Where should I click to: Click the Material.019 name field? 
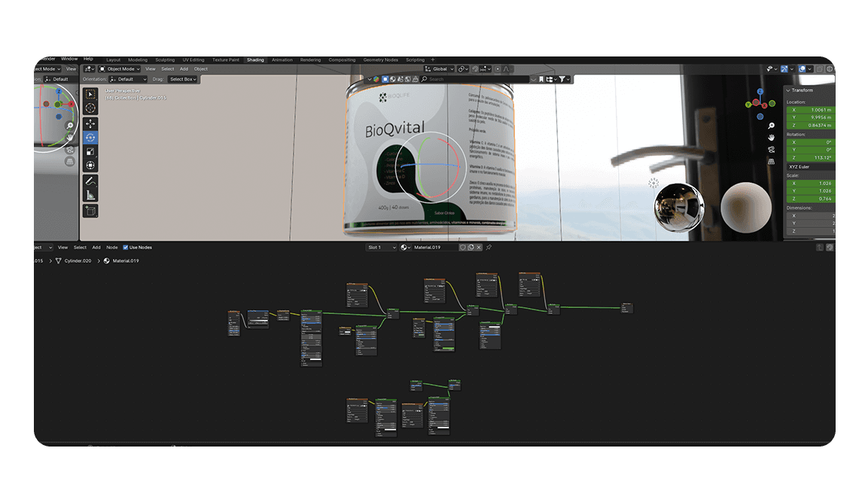click(x=435, y=248)
